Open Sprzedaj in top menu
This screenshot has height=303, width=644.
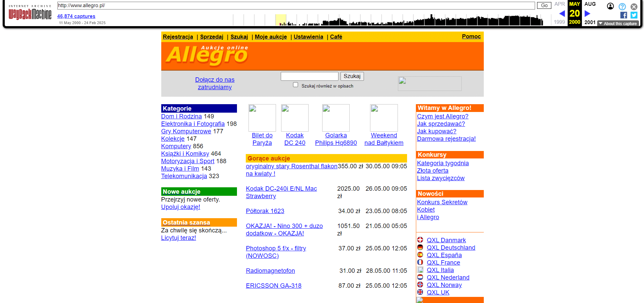[x=212, y=37]
